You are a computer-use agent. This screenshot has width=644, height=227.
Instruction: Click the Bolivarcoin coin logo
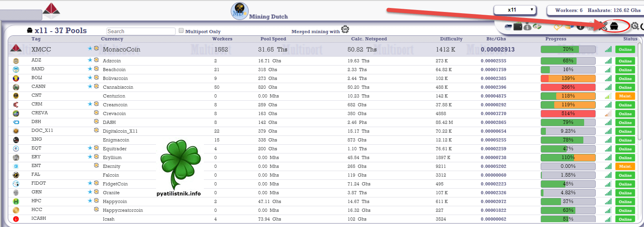point(16,78)
